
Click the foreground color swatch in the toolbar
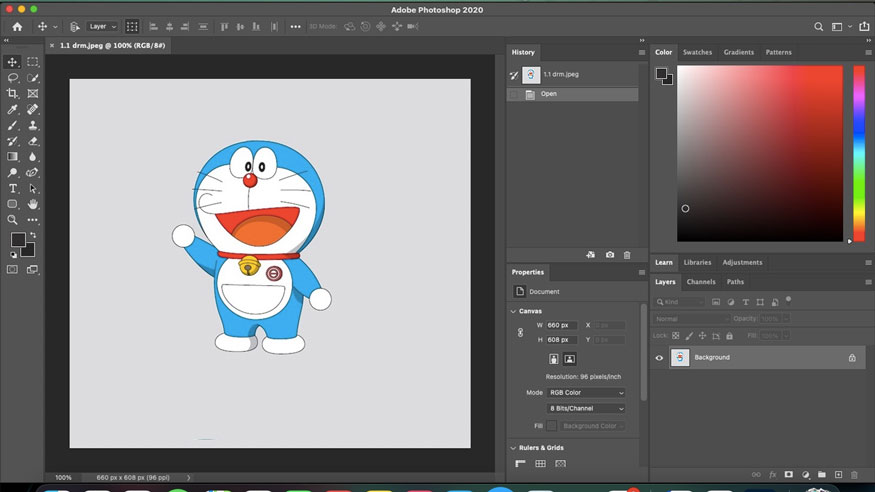click(18, 240)
